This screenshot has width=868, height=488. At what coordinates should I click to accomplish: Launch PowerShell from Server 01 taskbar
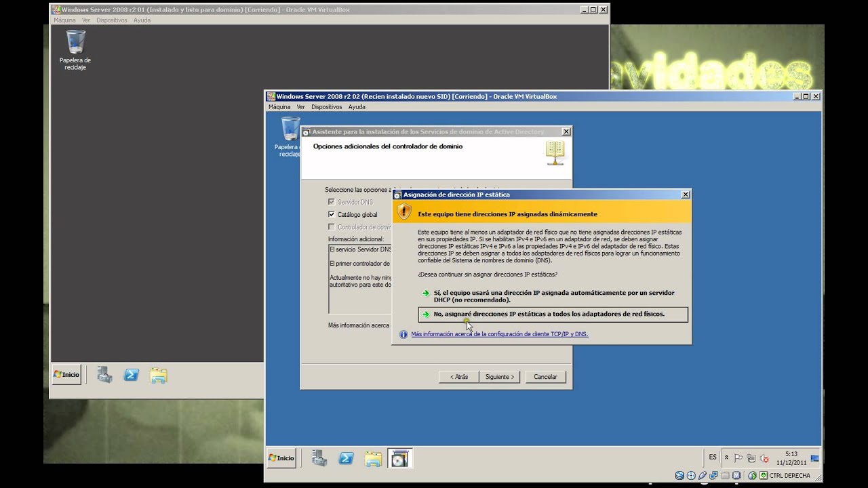point(131,375)
